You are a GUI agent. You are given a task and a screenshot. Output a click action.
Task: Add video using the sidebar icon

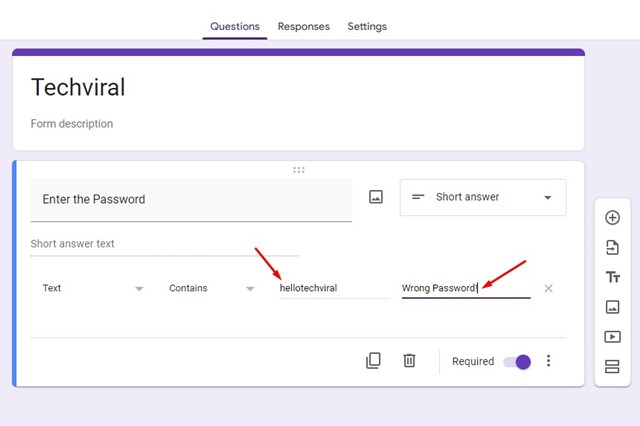tap(612, 337)
